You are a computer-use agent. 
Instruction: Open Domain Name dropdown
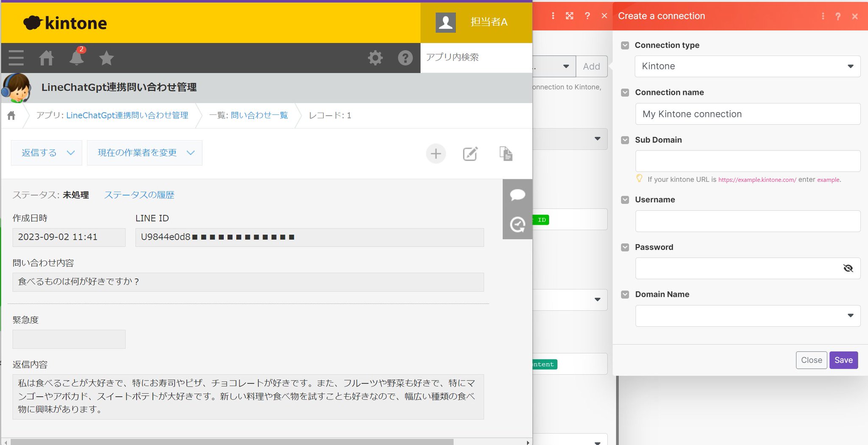pos(747,316)
